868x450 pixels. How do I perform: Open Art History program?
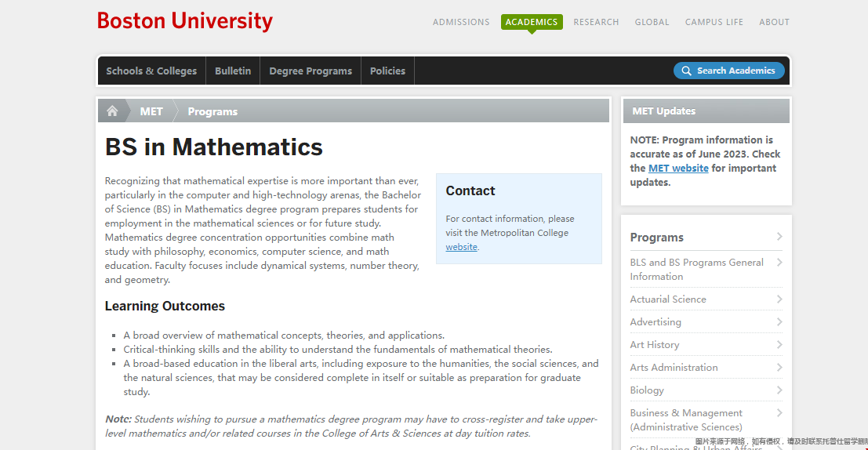654,344
